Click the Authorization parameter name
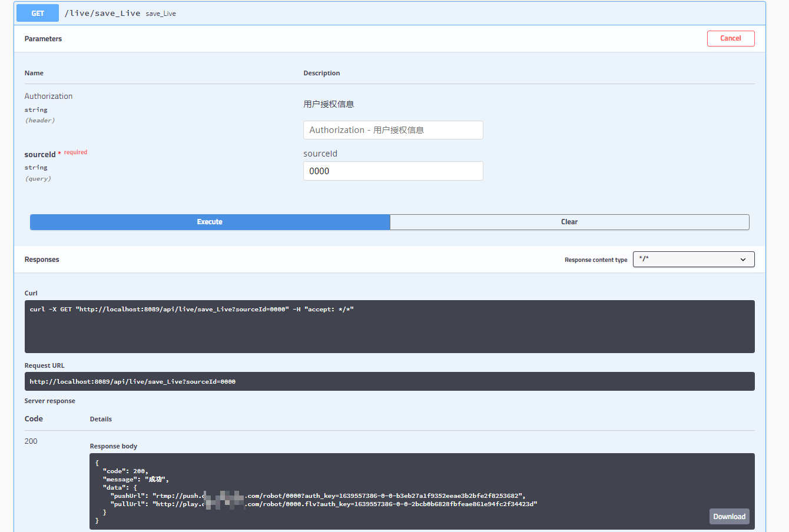Image resolution: width=789 pixels, height=532 pixels. pyautogui.click(x=48, y=96)
